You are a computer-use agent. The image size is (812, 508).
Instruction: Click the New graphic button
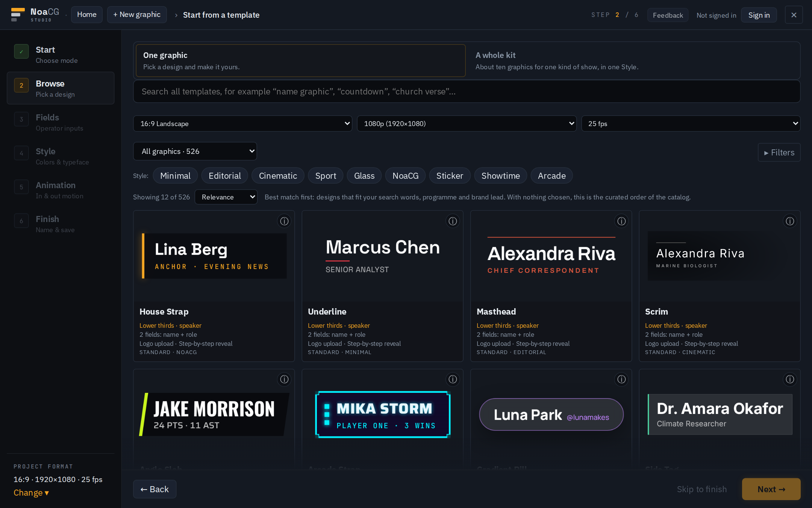click(x=137, y=15)
